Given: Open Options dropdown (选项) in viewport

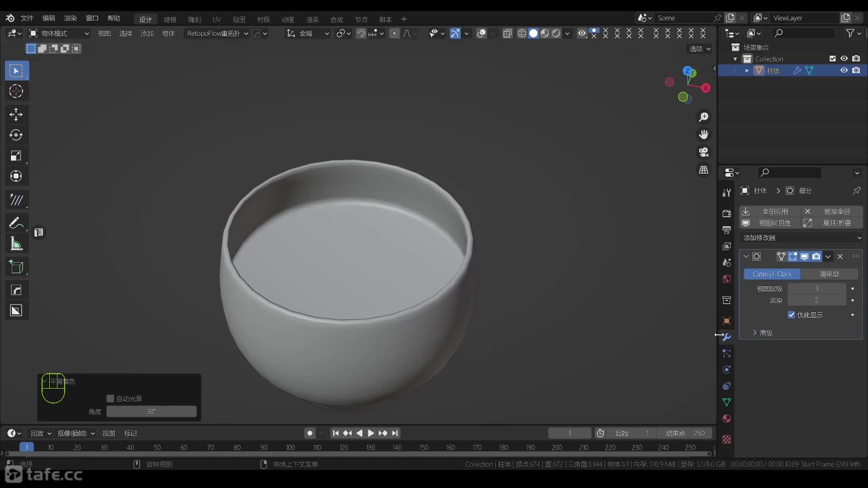Looking at the screenshot, I should [x=700, y=49].
